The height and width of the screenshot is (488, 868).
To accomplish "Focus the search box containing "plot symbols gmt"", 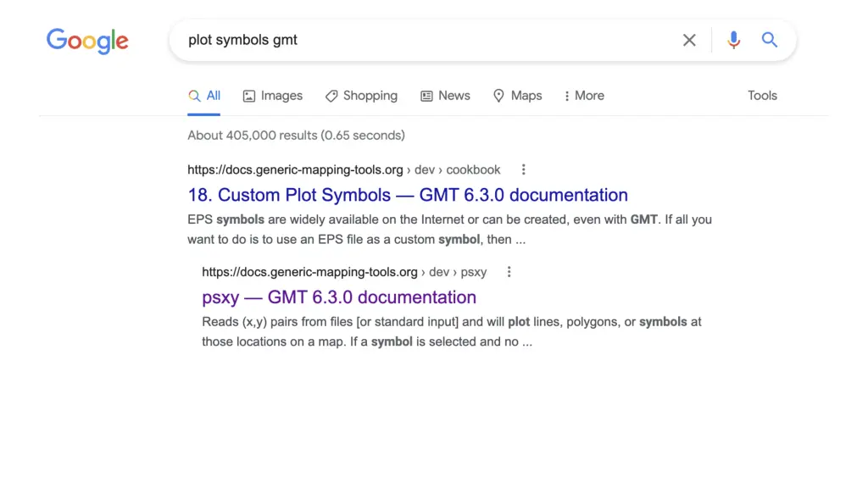I will point(424,40).
